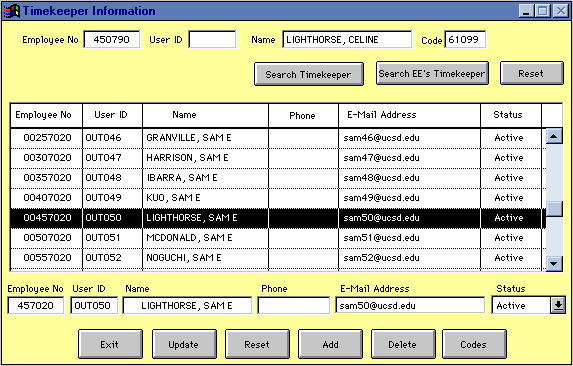Click the Reset button between Update and Add
This screenshot has width=573, height=366.
(257, 344)
